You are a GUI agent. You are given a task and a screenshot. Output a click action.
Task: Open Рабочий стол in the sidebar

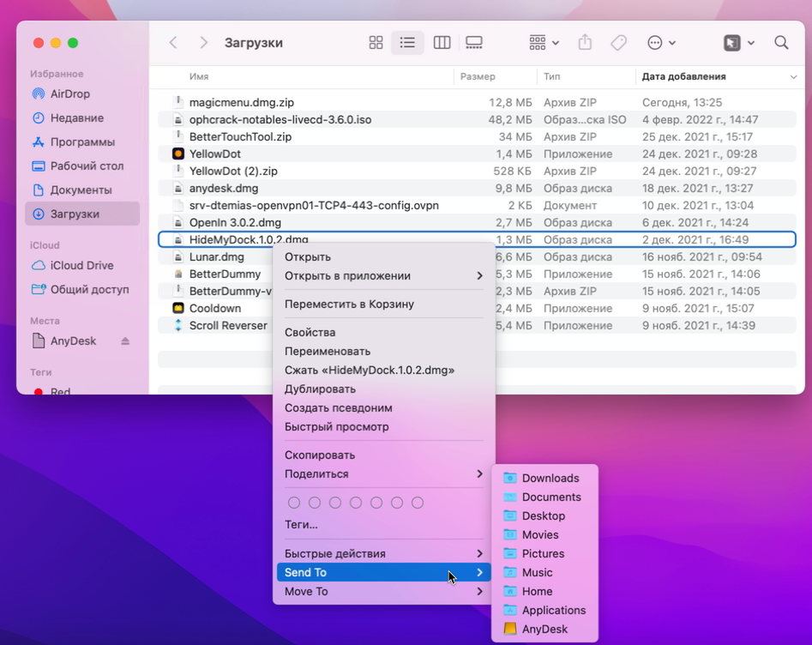pos(83,166)
